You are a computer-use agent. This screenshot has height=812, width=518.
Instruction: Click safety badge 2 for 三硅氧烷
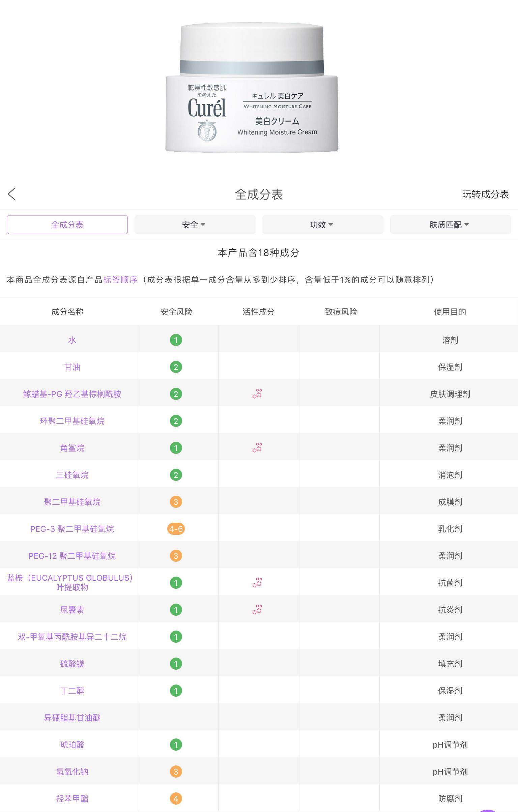click(x=176, y=475)
